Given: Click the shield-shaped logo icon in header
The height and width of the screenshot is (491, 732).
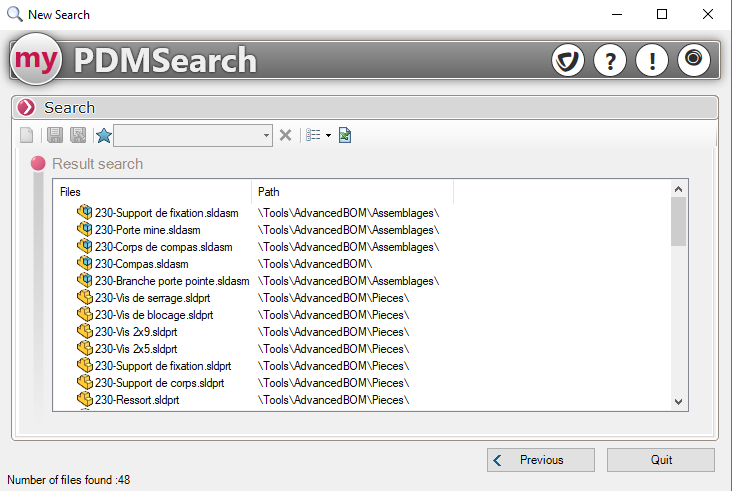Looking at the screenshot, I should tap(568, 60).
